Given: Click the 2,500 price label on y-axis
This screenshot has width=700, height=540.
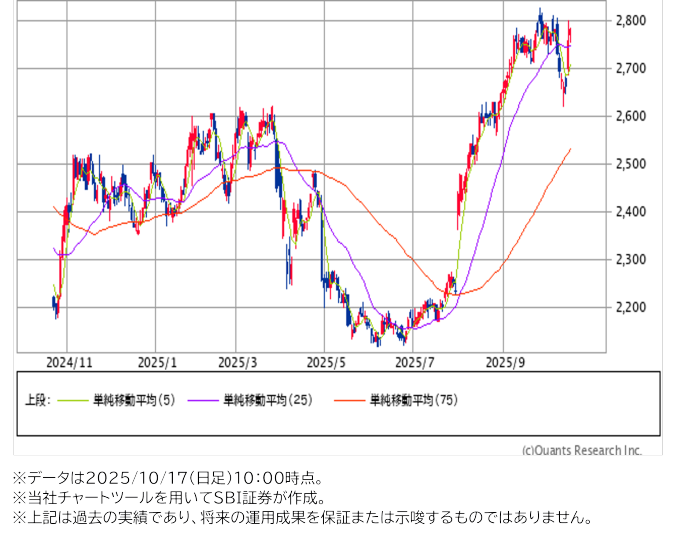Looking at the screenshot, I should coord(631,164).
